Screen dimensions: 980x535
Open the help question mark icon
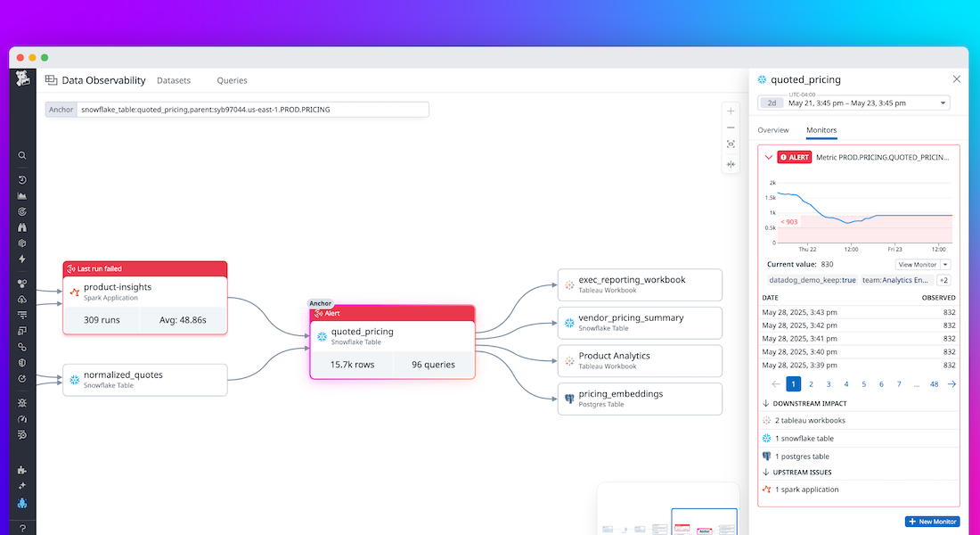pyautogui.click(x=22, y=529)
